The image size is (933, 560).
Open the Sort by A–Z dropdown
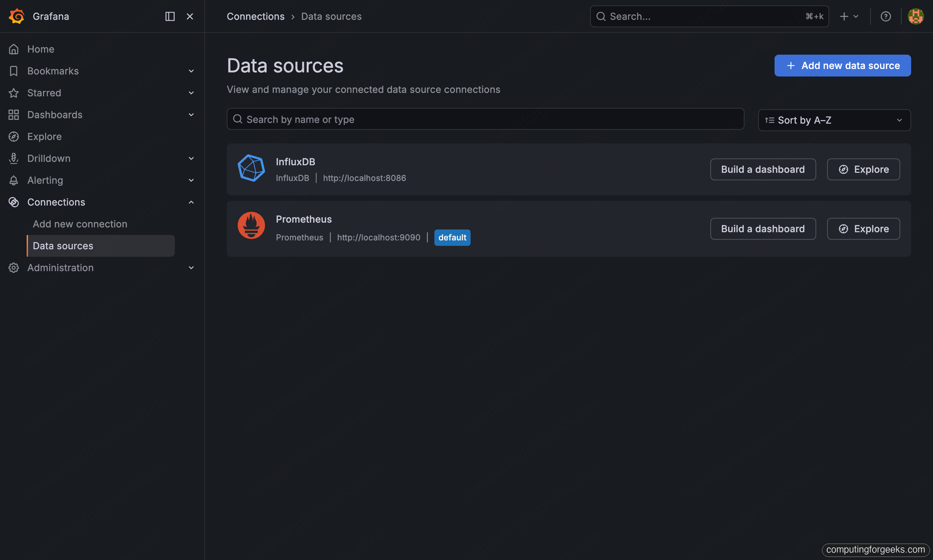[834, 120]
